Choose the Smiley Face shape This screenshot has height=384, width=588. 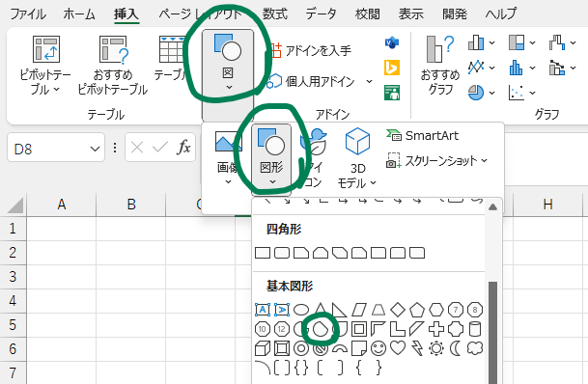378,348
